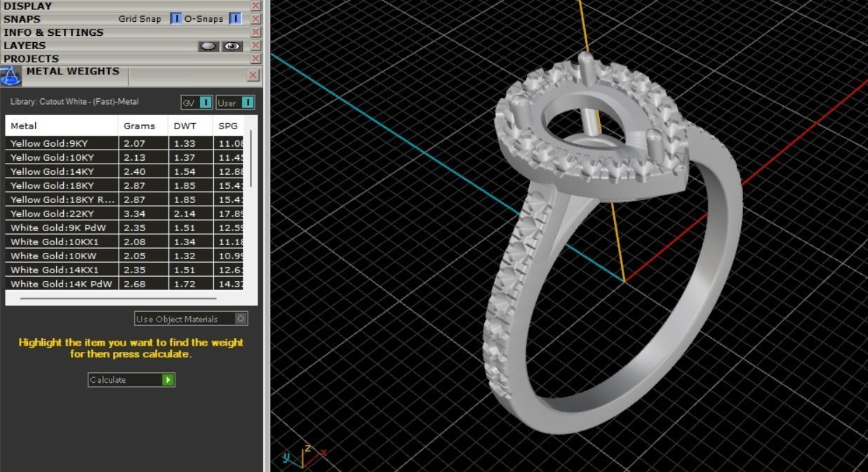868x472 pixels.
Task: Select the White Gold:14KX1 row
Action: (124, 270)
